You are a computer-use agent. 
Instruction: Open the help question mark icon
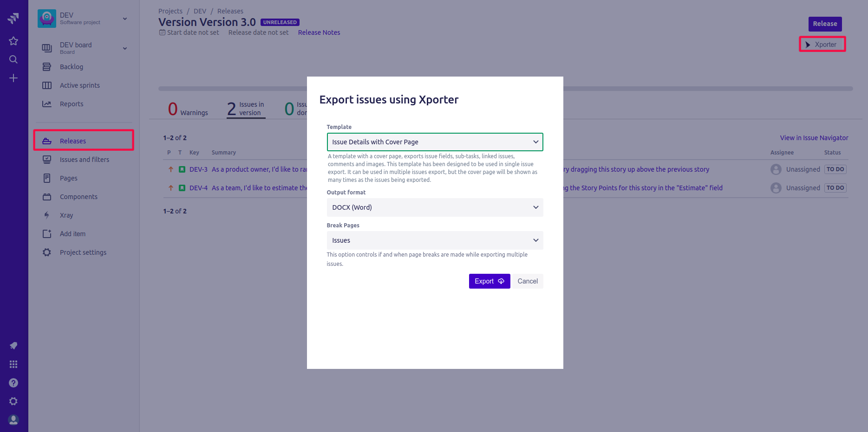[13, 383]
